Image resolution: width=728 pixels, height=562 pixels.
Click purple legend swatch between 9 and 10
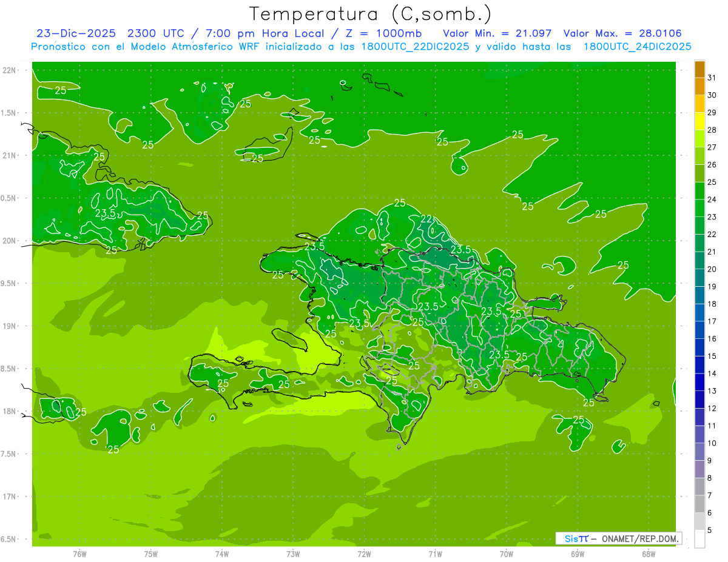pos(700,452)
